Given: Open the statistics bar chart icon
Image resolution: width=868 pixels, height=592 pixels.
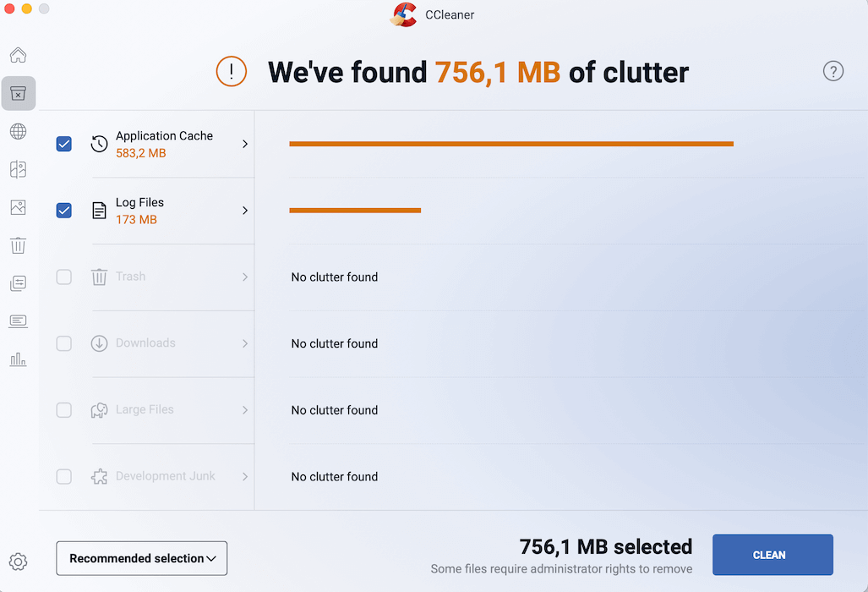Looking at the screenshot, I should click(x=18, y=359).
